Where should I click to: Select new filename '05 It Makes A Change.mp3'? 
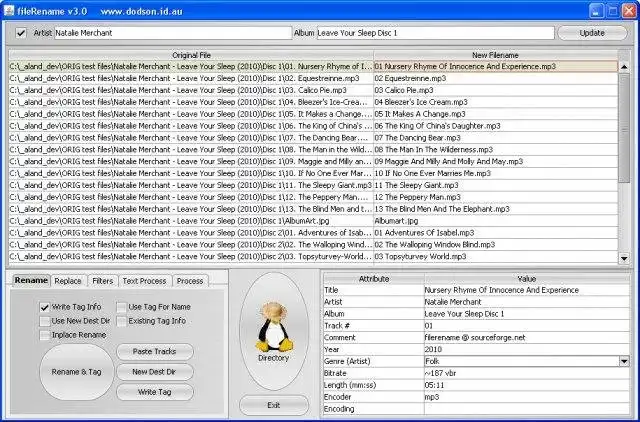click(x=496, y=114)
